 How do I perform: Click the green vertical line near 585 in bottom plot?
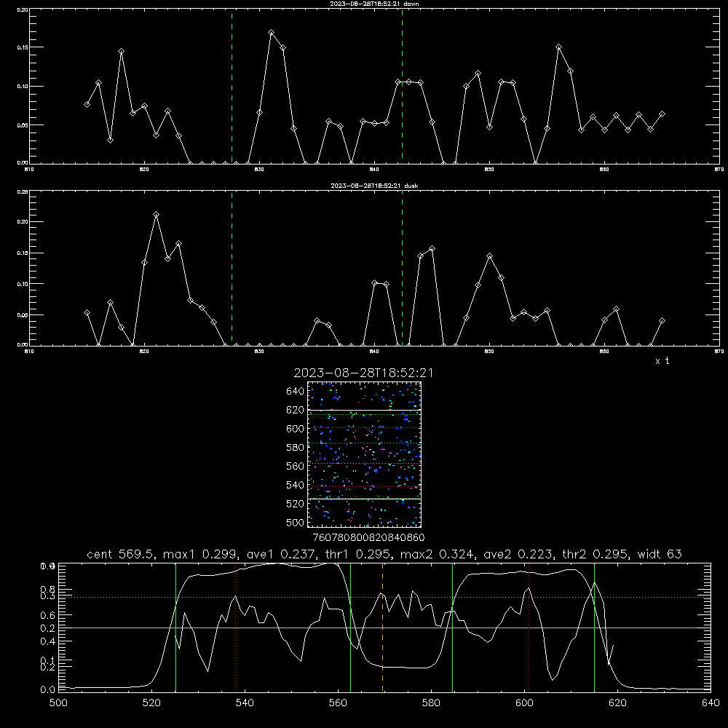click(x=452, y=628)
